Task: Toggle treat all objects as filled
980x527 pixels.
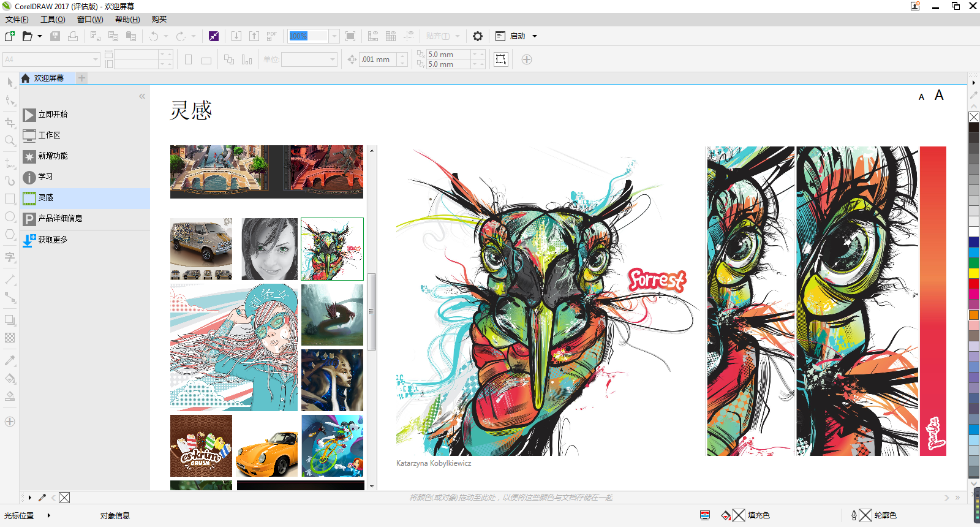Action: [501, 59]
